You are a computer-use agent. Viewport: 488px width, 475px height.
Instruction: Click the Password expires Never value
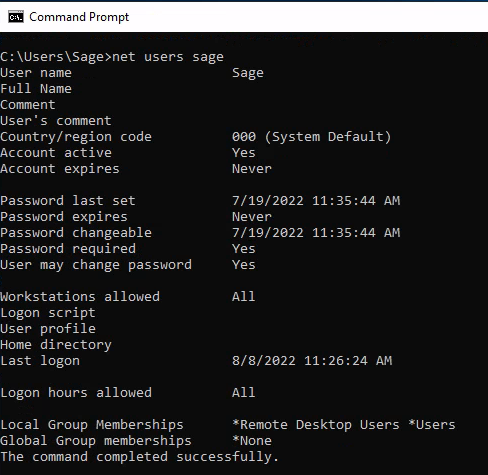pos(252,217)
